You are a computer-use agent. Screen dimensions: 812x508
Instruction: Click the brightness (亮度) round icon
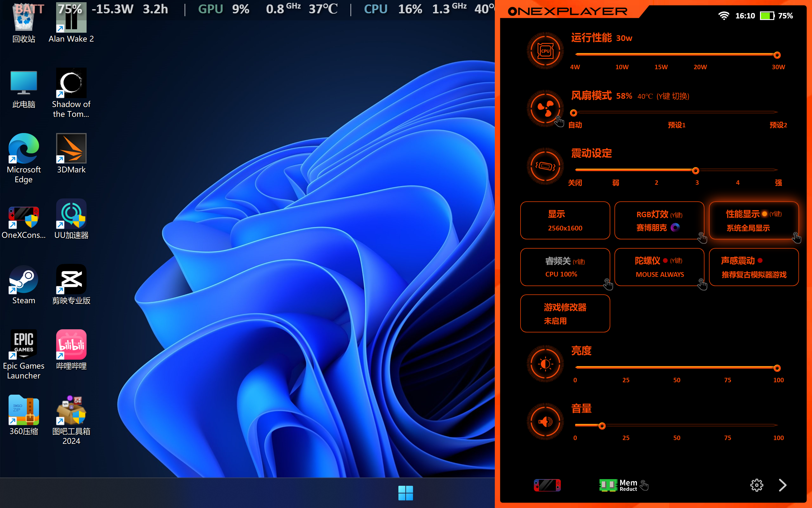point(545,364)
